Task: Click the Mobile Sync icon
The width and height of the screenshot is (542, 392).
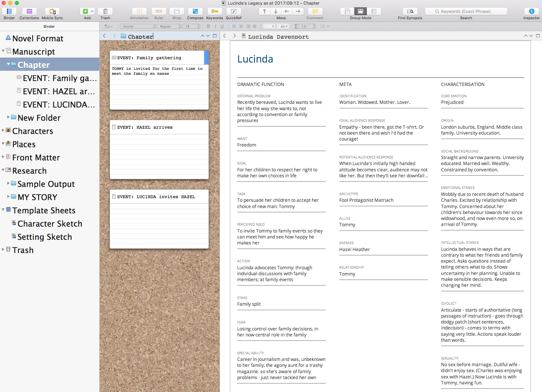Action: coord(52,11)
